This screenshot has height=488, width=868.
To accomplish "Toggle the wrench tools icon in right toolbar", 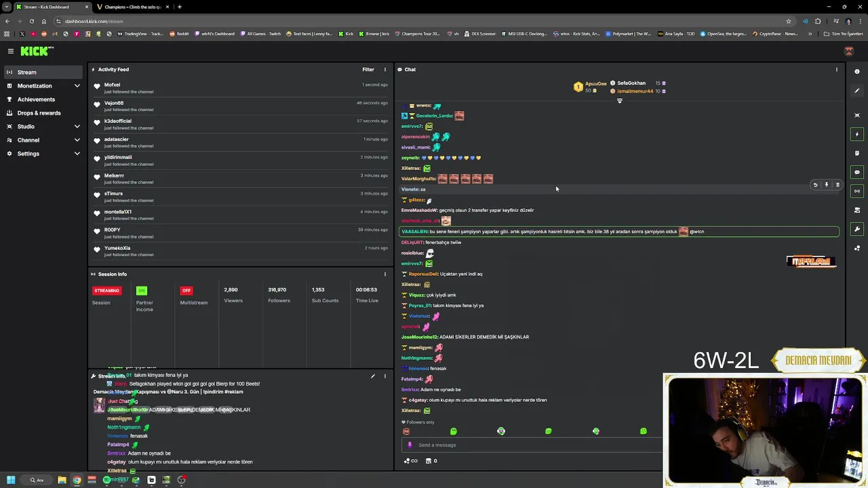I will tap(857, 229).
